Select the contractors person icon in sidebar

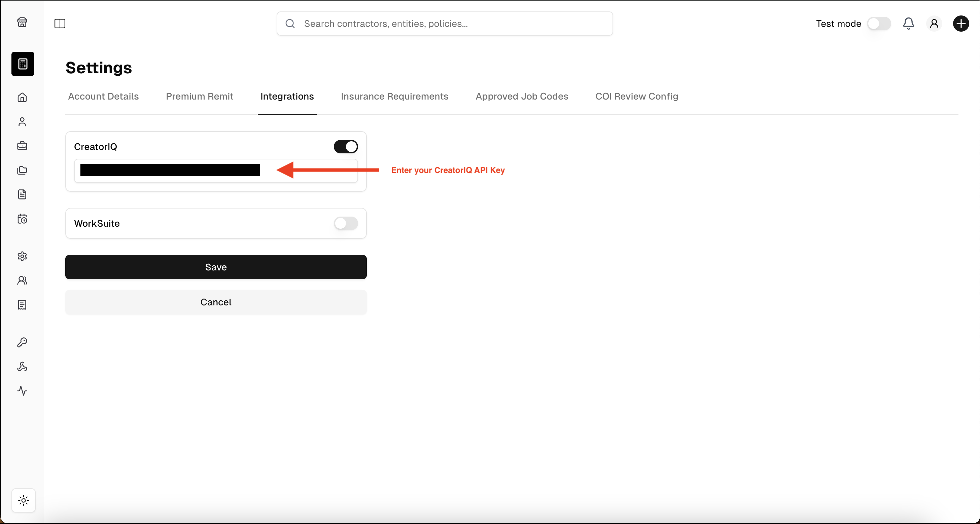23,122
